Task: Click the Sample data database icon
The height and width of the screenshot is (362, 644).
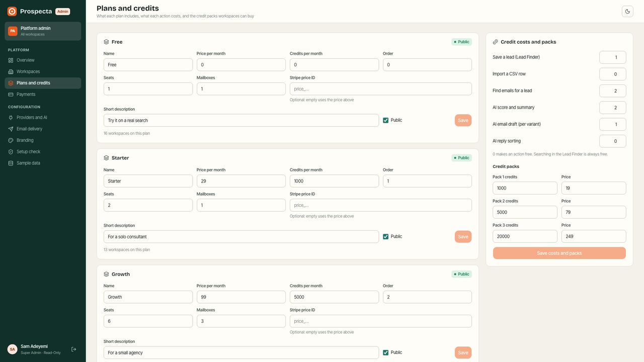Action: [11, 163]
